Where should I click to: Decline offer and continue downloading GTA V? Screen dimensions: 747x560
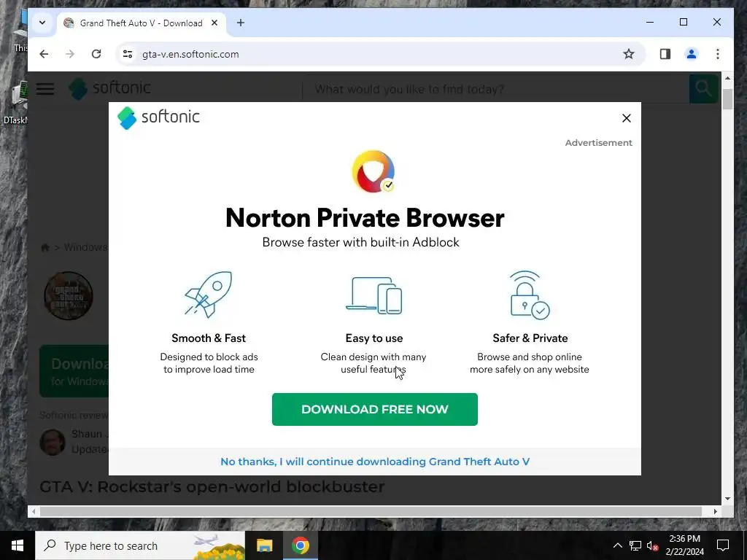pos(375,462)
